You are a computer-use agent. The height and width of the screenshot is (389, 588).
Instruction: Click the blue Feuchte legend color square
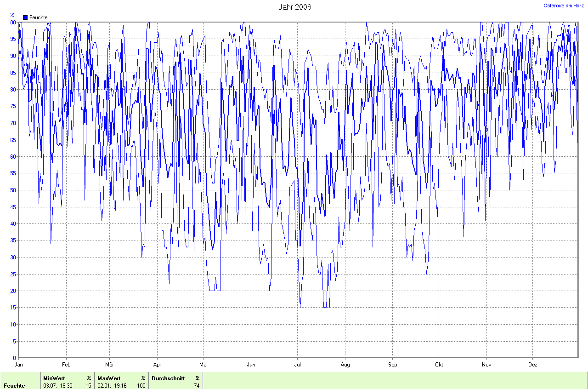tap(25, 17)
